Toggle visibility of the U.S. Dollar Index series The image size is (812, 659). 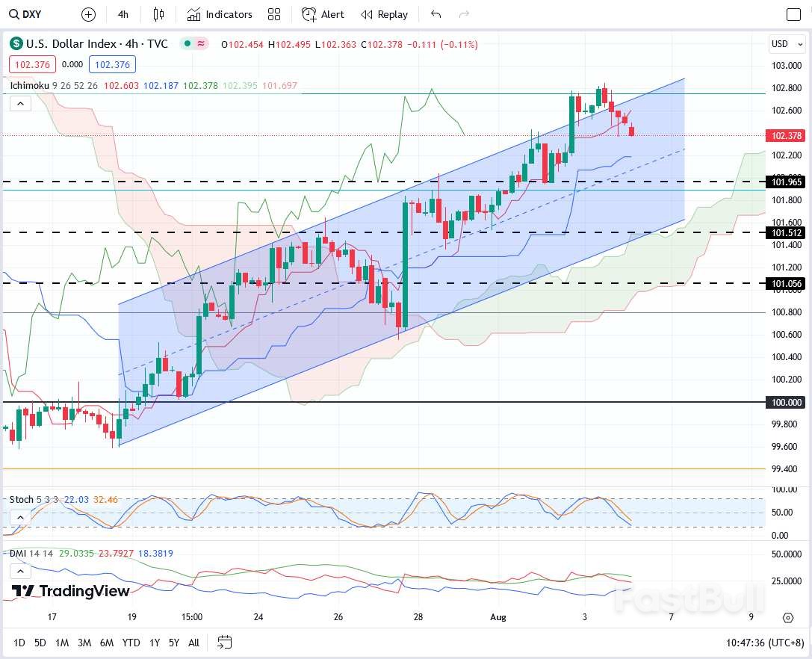point(187,44)
